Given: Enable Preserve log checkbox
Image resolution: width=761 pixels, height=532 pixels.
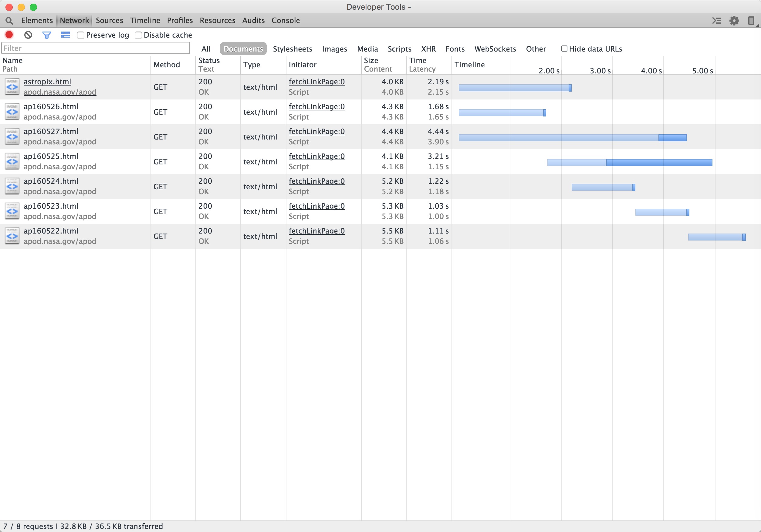Looking at the screenshot, I should (x=80, y=35).
